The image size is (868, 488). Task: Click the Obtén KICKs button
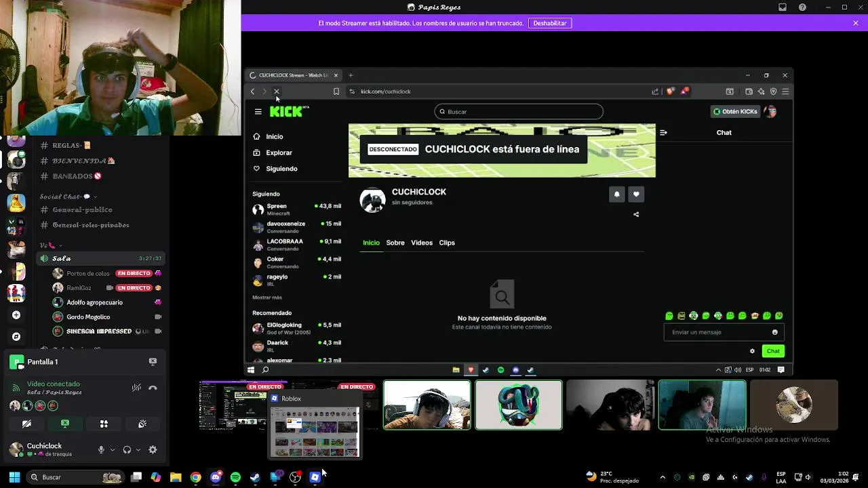(x=735, y=112)
